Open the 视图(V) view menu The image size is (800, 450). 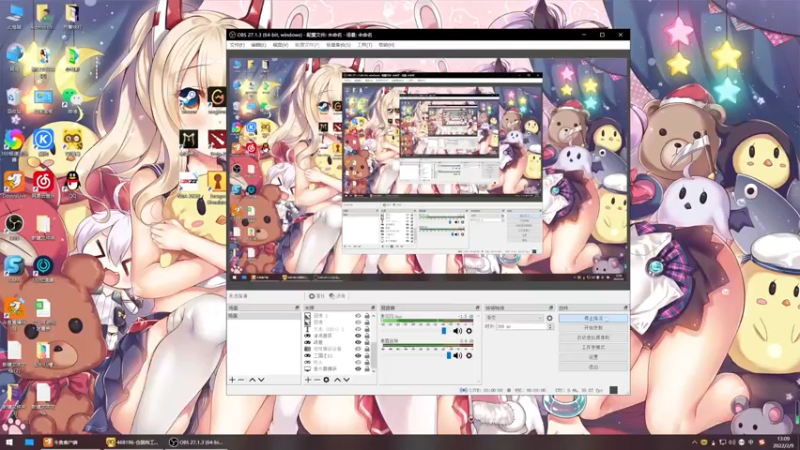280,45
